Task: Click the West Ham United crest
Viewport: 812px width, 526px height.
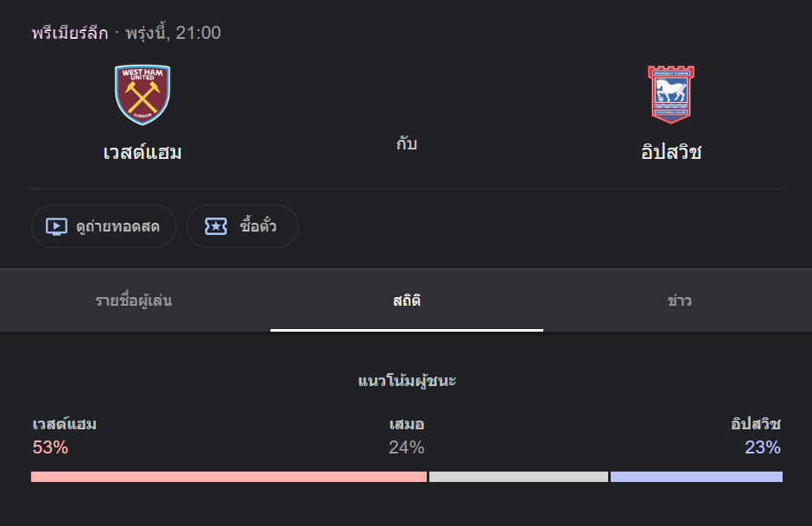Action: 143,95
